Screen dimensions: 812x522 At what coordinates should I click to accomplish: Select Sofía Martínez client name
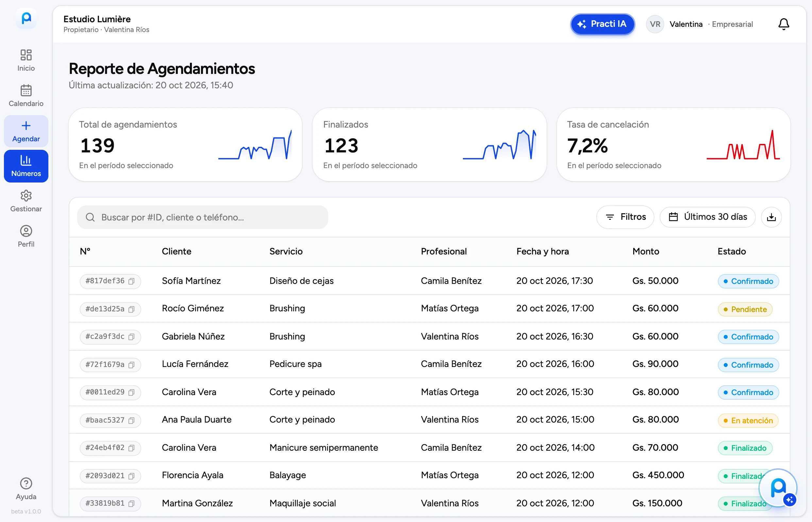192,281
